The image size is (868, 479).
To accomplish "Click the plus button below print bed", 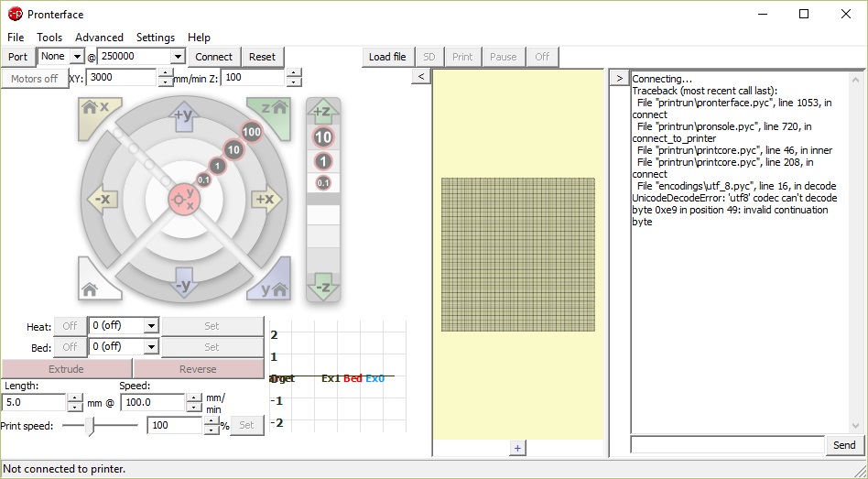I will tap(517, 448).
